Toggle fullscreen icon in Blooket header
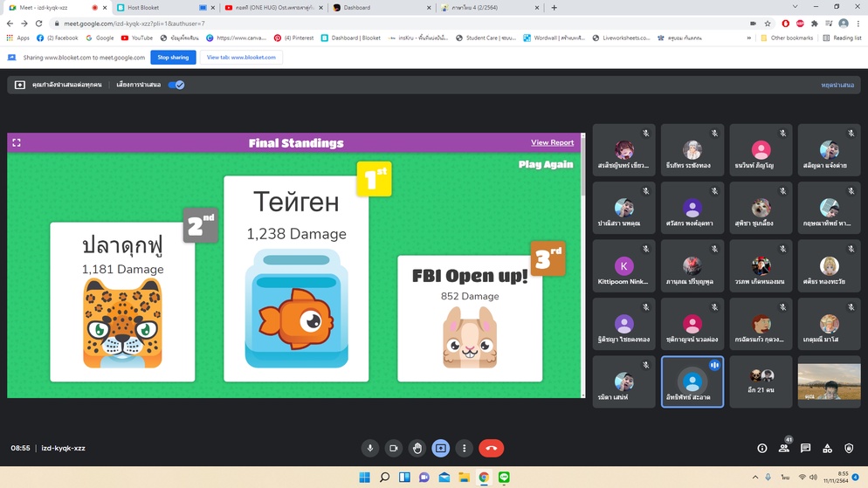 [17, 143]
